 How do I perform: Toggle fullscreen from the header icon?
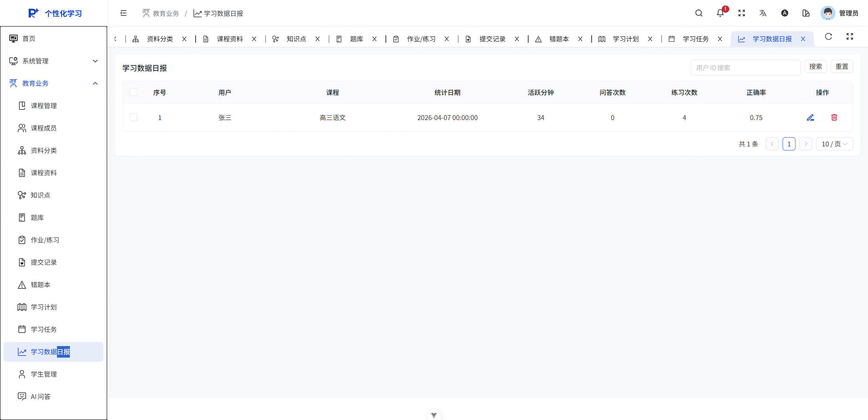(x=742, y=13)
